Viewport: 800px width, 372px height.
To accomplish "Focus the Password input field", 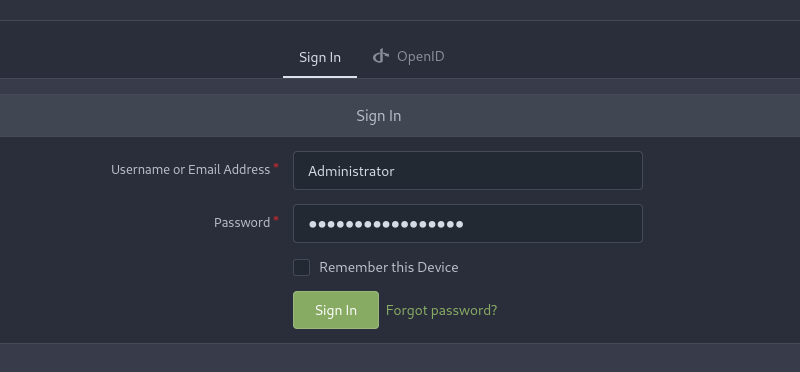I will click(468, 224).
